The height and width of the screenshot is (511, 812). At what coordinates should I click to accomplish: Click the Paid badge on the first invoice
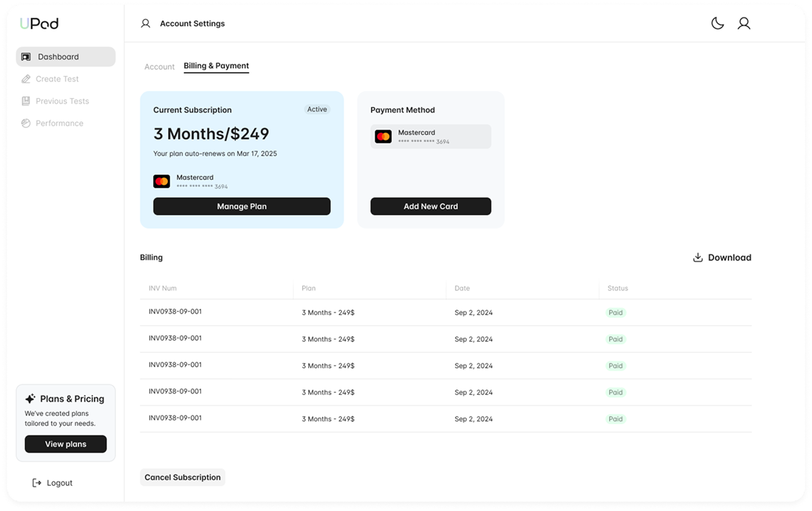pos(615,312)
